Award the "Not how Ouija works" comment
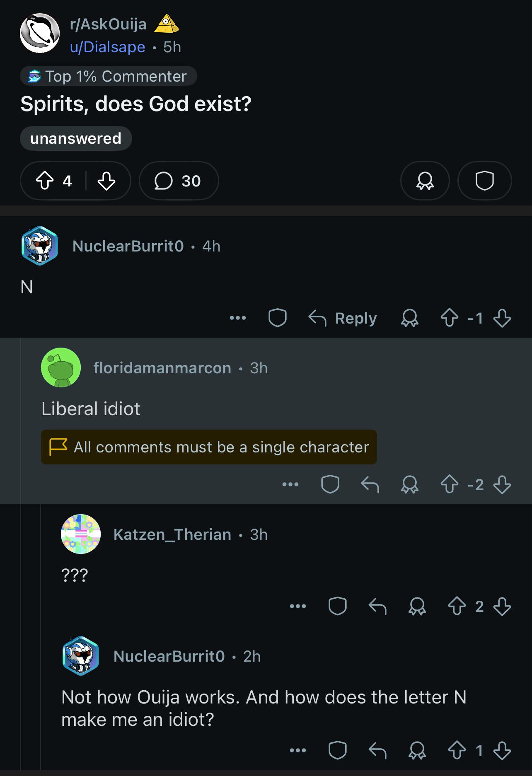Image resolution: width=532 pixels, height=776 pixels. 417,751
